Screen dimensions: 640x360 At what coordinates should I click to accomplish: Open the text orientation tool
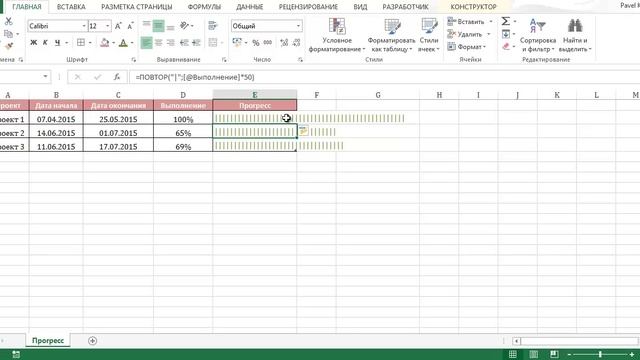tap(184, 26)
